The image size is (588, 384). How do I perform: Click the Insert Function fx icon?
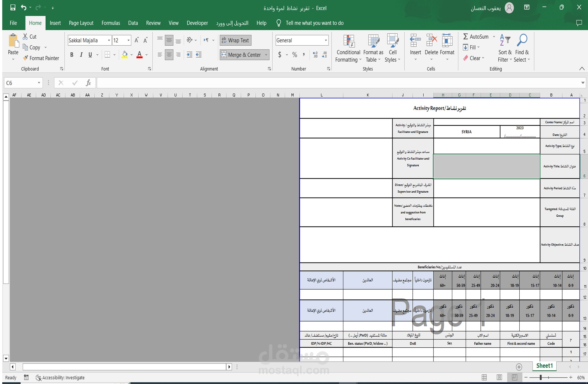tap(88, 83)
